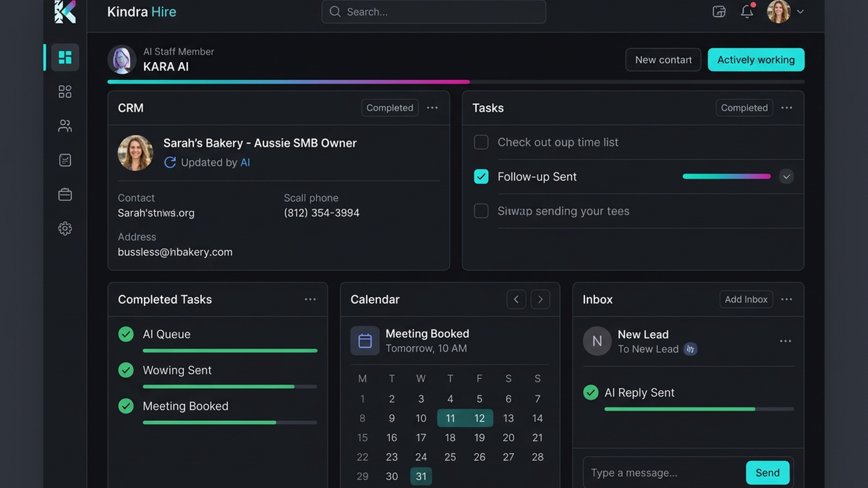
Task: Select day 12 in the calendar
Action: coord(480,418)
